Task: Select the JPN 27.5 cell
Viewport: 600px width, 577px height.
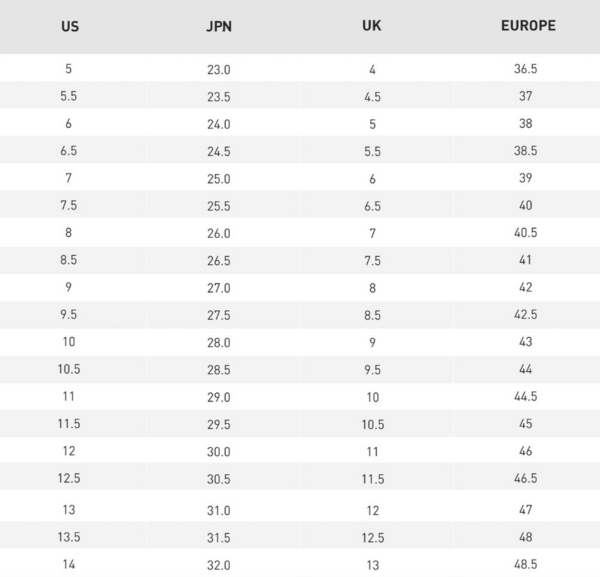Action: point(218,315)
